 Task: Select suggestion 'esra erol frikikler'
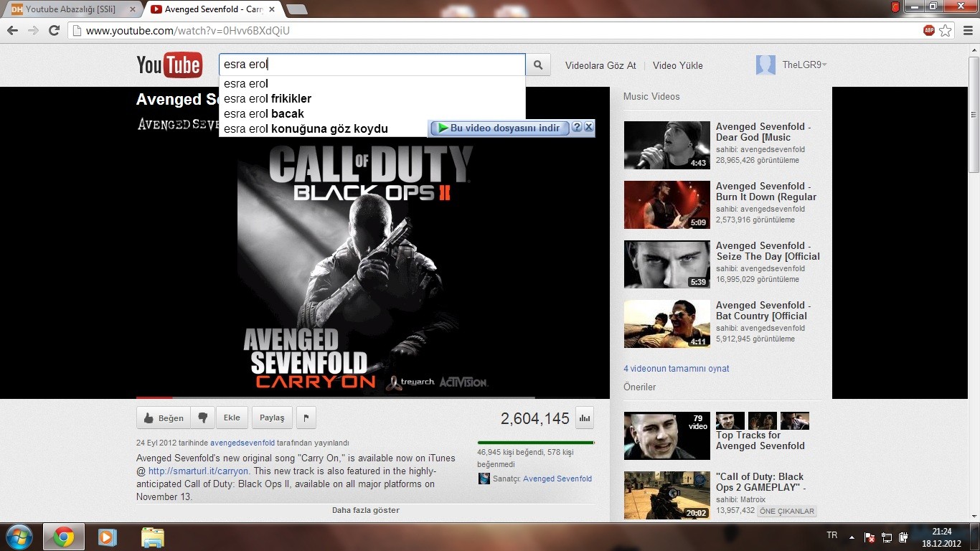point(372,98)
